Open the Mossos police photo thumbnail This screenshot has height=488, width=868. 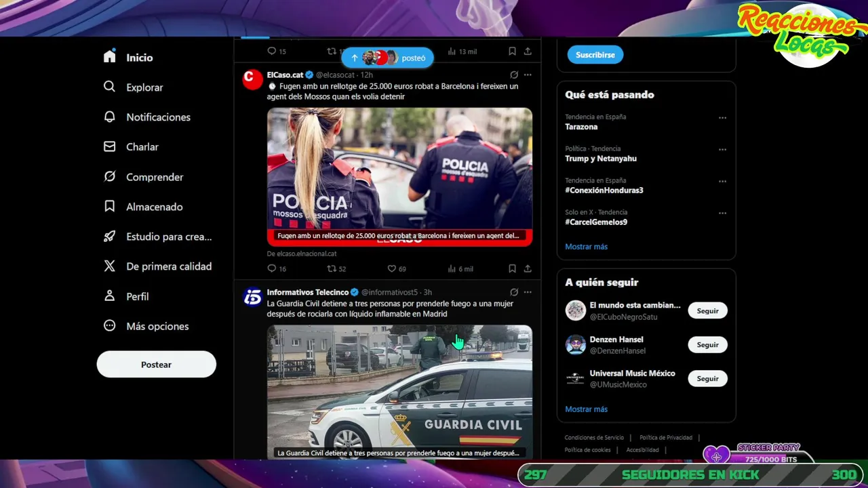point(399,176)
